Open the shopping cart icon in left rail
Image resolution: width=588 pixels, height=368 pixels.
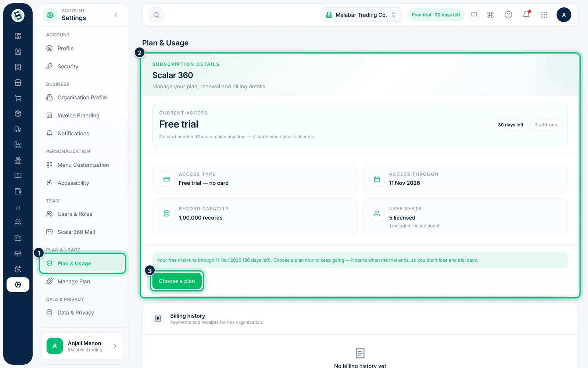(x=18, y=98)
